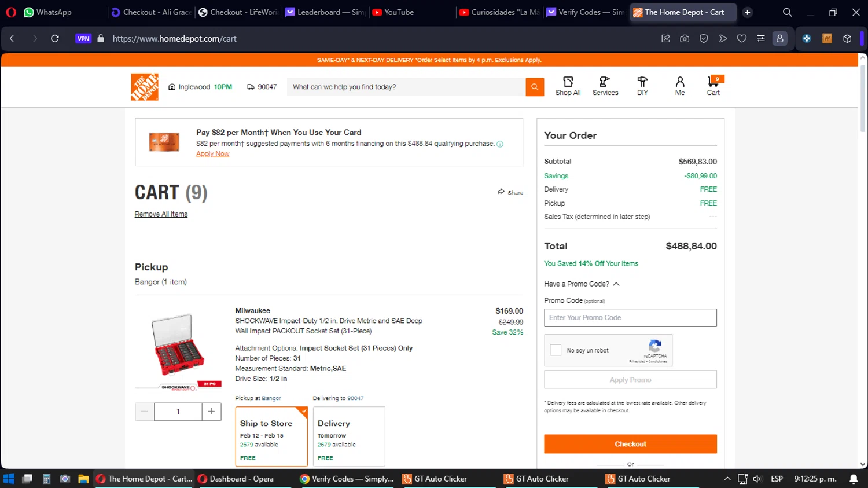868x488 pixels.
Task: Click the What can we help search box
Action: [406, 87]
